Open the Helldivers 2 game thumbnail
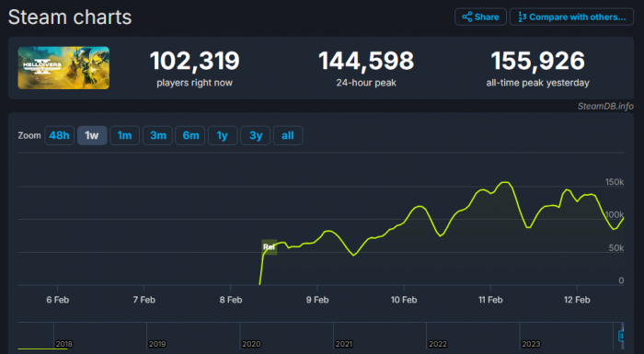The image size is (644, 354). 63,68
